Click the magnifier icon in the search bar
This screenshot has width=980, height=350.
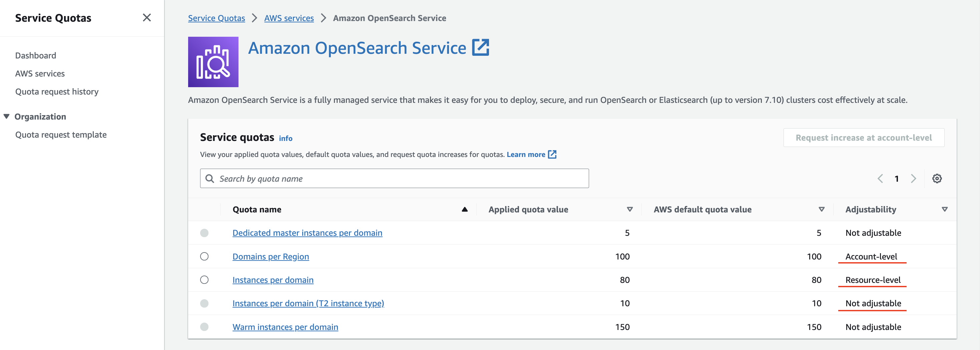pyautogui.click(x=210, y=178)
